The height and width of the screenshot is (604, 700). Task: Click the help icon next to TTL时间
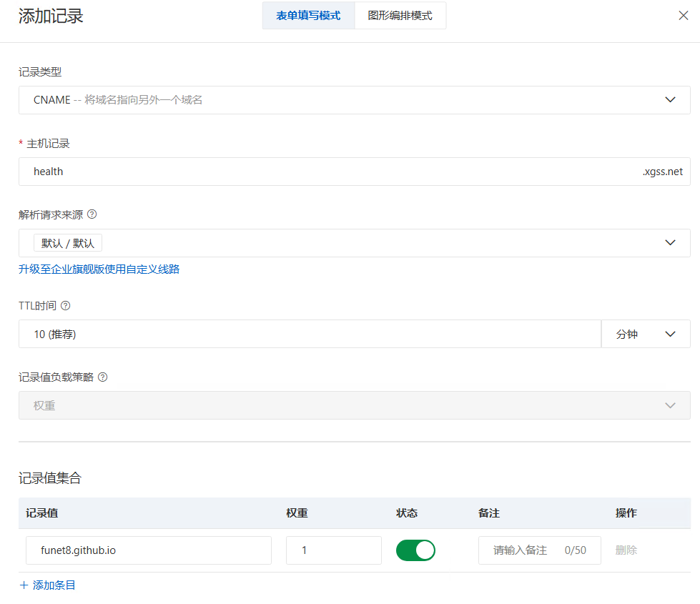pos(65,306)
